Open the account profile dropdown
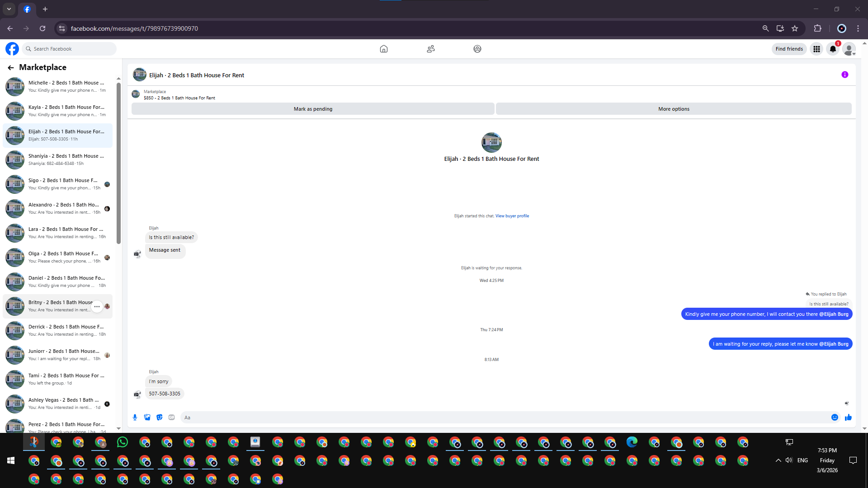 (849, 49)
